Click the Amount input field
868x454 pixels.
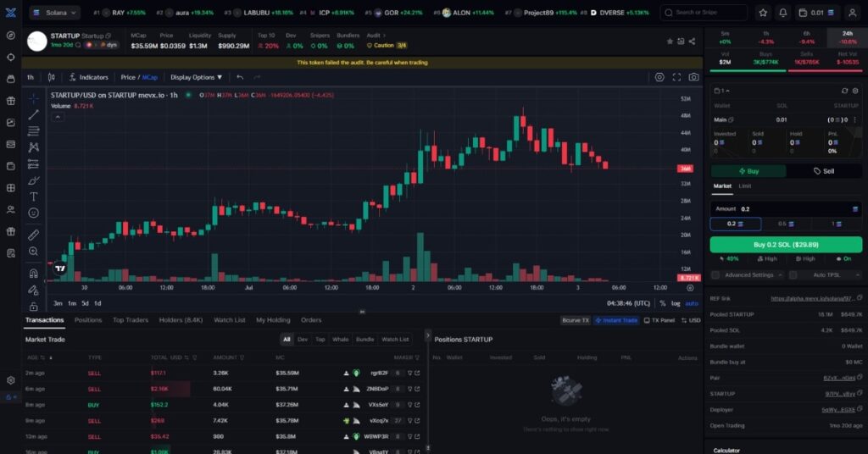click(x=786, y=209)
